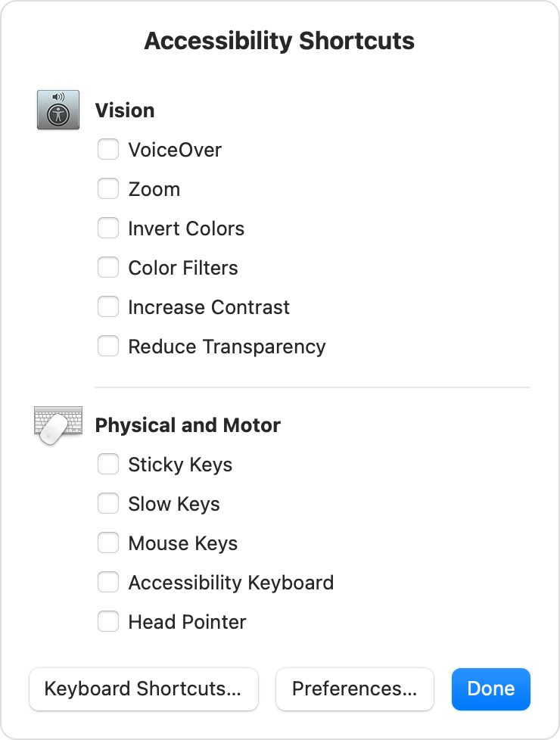Enable Color Filters
This screenshot has height=740, width=560.
[x=108, y=267]
